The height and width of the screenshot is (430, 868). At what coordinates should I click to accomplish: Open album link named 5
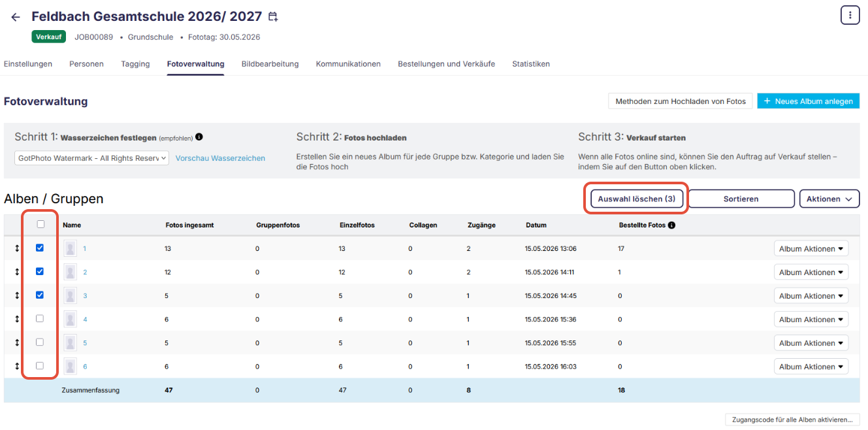pos(85,343)
